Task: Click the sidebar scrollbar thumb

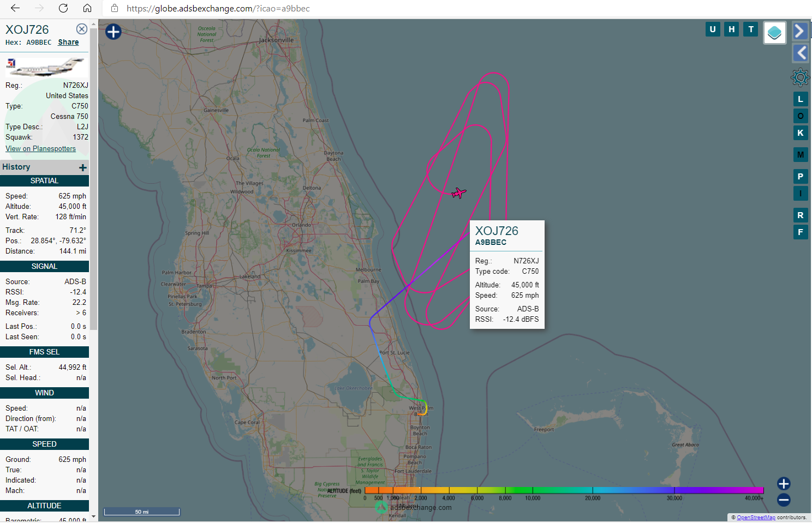Action: tap(94, 178)
